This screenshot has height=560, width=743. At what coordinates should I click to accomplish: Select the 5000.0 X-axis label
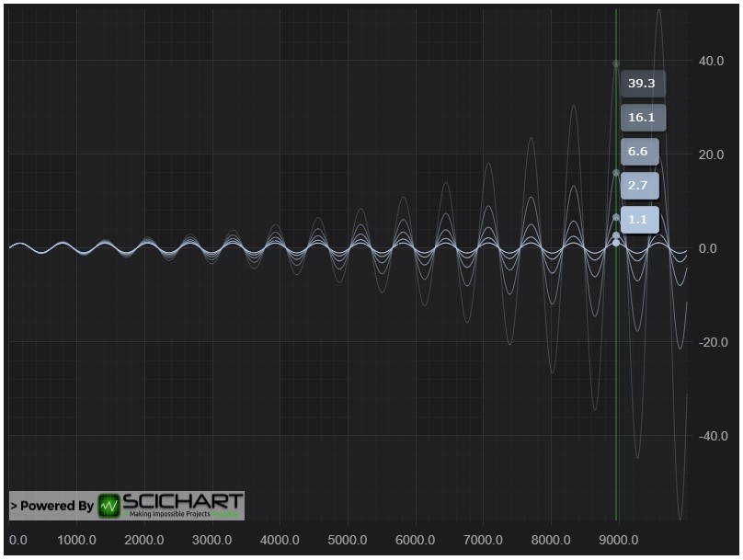348,540
